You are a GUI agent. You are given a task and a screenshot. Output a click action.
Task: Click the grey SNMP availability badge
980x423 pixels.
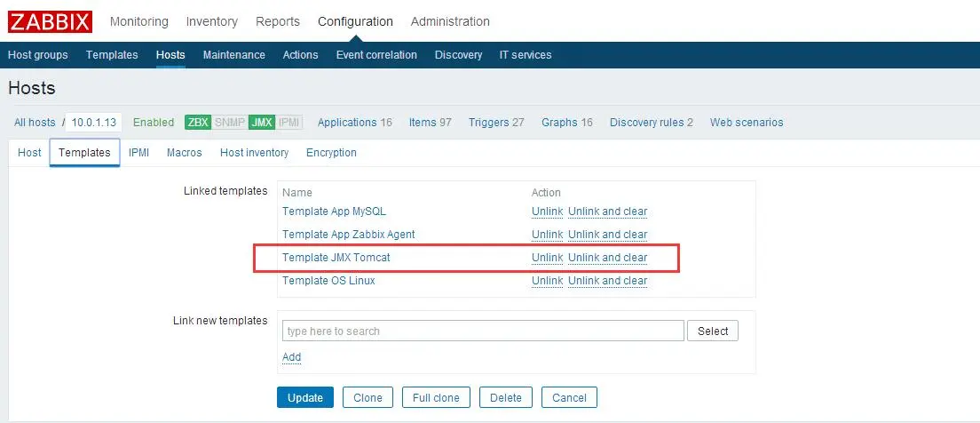[230, 123]
